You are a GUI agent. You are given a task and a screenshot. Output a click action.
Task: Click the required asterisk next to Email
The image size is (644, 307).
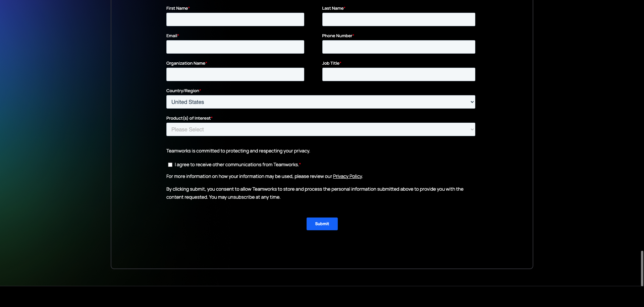coord(178,35)
